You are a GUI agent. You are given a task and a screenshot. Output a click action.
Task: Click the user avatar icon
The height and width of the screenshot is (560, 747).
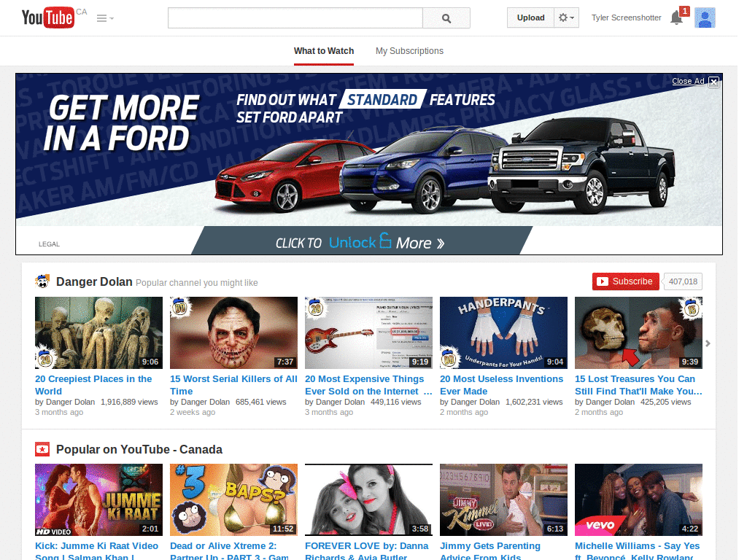point(705,17)
